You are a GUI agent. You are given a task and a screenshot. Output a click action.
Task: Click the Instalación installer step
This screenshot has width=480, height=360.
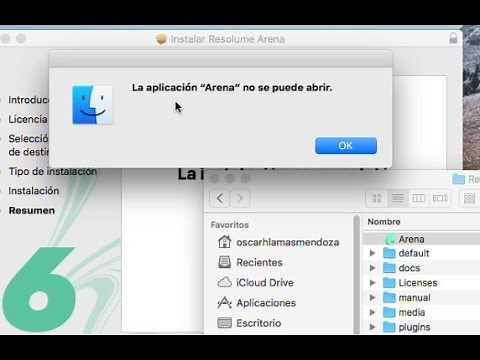34,191
